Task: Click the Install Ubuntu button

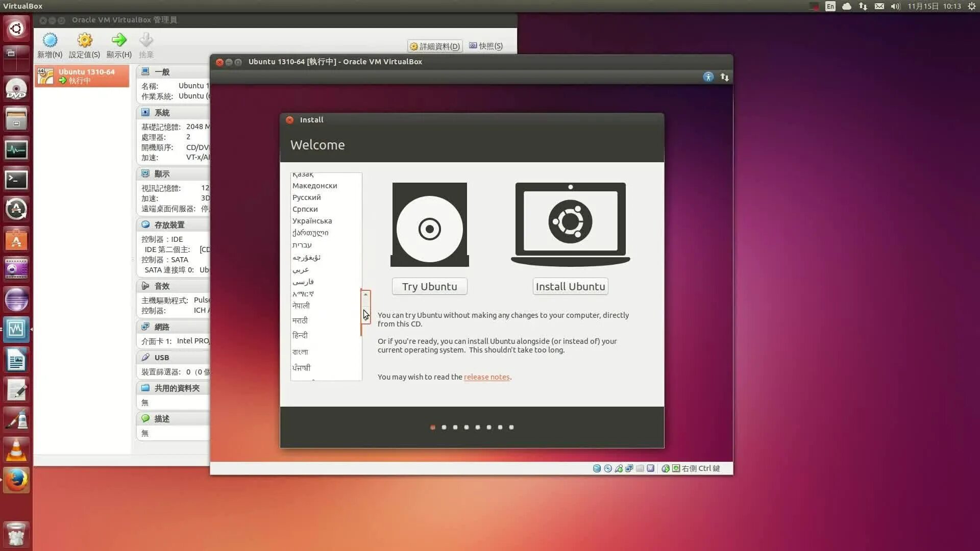Action: pos(570,286)
